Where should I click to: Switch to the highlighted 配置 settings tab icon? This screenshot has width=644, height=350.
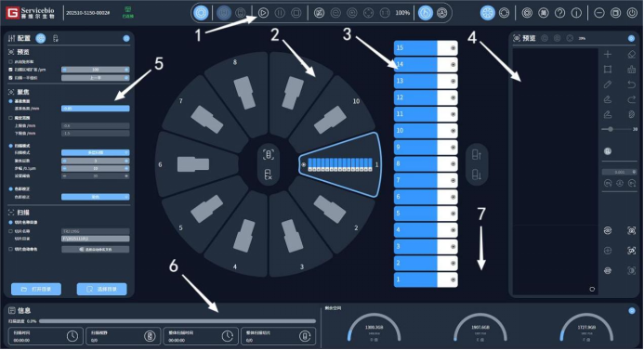pos(41,38)
